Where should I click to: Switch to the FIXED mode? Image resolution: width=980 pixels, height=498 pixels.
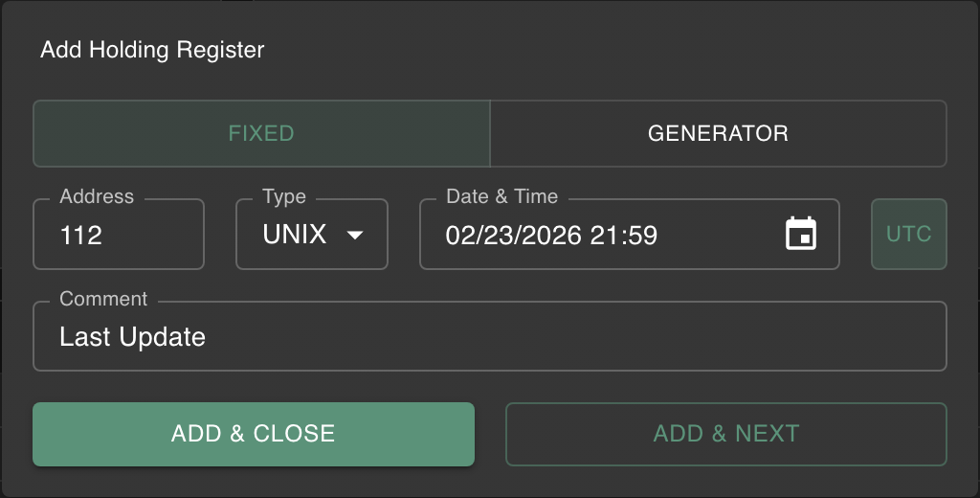[261, 133]
